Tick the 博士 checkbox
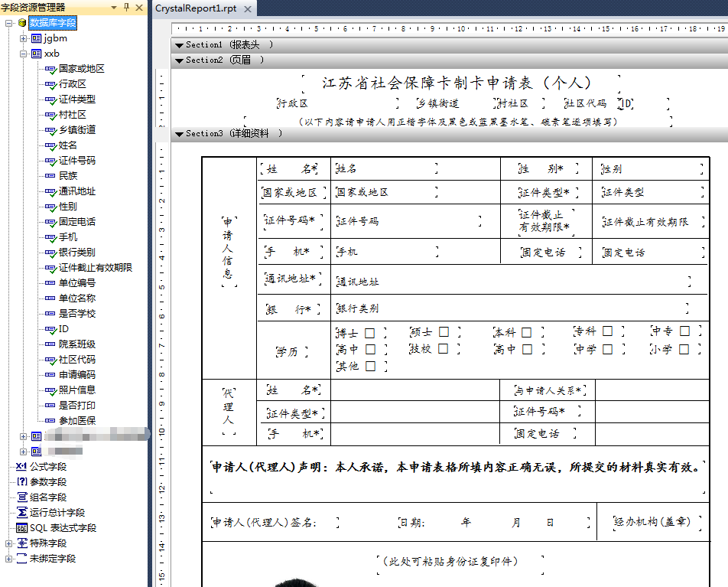728x587 pixels. pos(369,333)
